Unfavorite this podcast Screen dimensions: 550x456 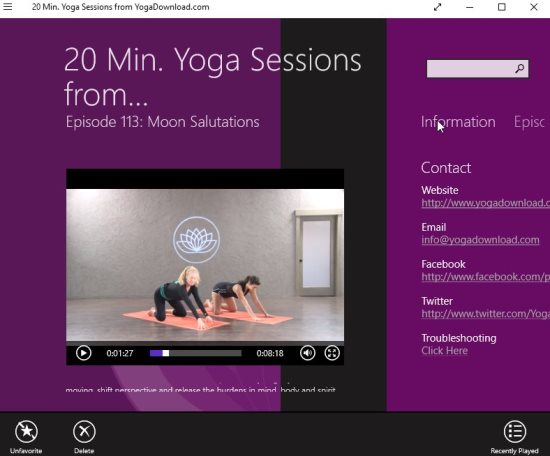click(x=26, y=437)
